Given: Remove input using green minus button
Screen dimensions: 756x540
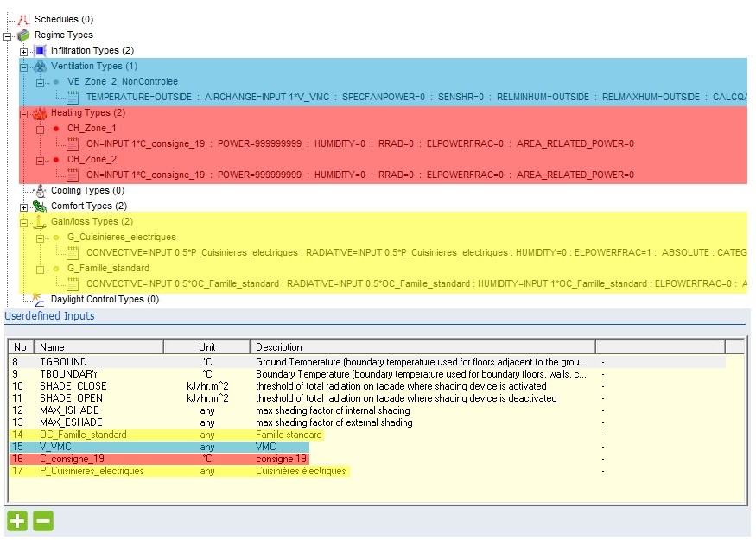Looking at the screenshot, I should [43, 521].
